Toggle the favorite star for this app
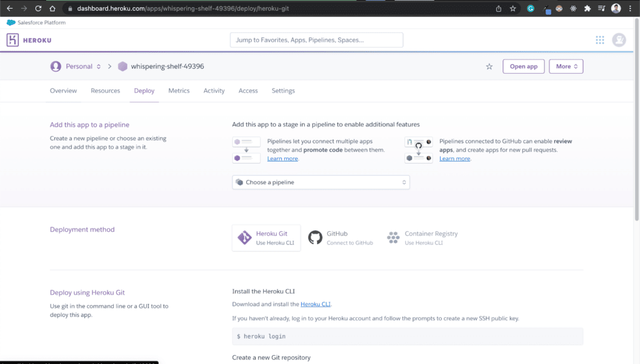 point(489,66)
